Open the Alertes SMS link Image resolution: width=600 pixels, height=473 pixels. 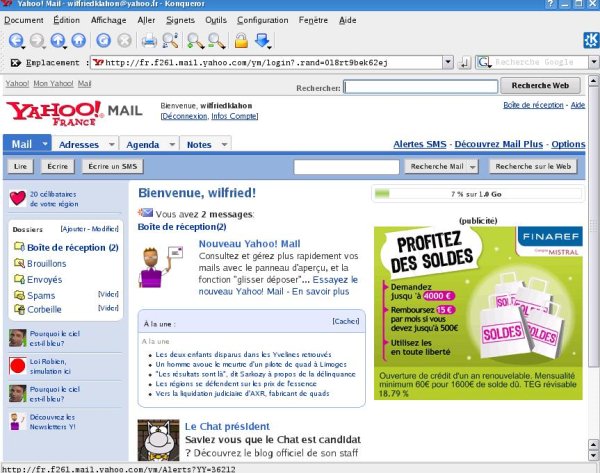(420, 144)
